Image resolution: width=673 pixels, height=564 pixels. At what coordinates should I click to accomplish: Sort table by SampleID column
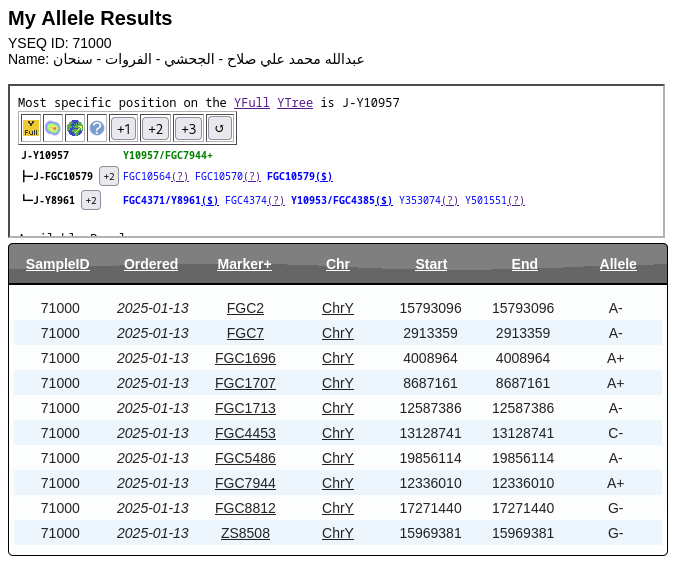[x=58, y=264]
